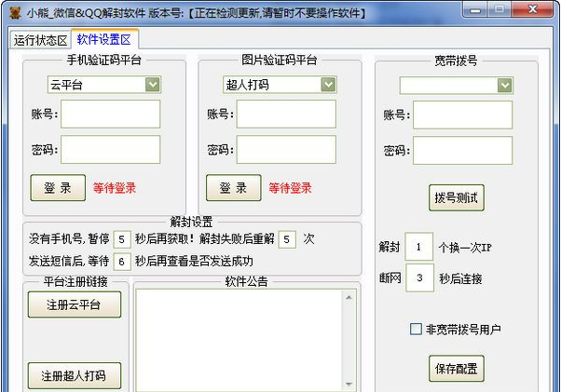Click the 保存配置 button

click(x=458, y=369)
